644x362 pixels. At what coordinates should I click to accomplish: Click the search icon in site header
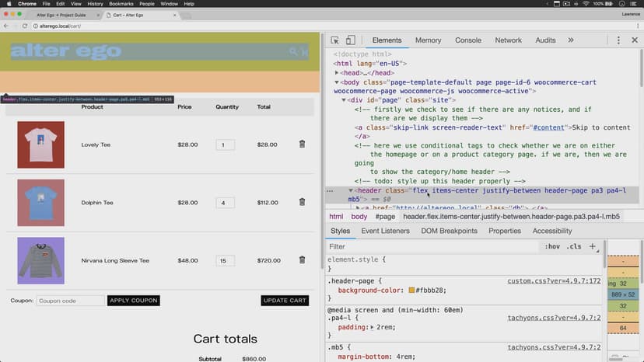(x=294, y=52)
